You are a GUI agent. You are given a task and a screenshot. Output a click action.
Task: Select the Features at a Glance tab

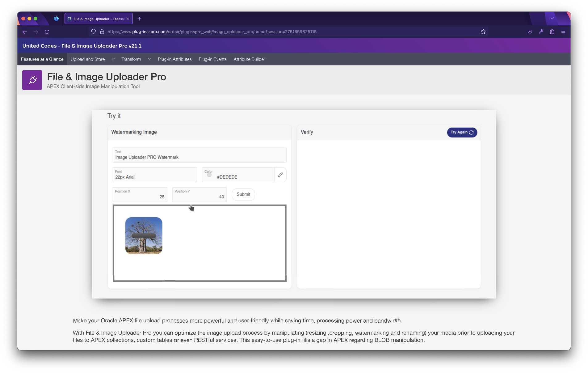[x=42, y=59]
